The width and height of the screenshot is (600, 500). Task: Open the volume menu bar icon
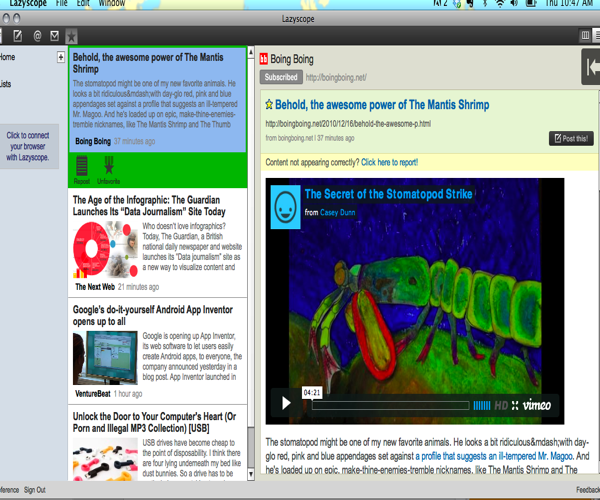click(514, 3)
